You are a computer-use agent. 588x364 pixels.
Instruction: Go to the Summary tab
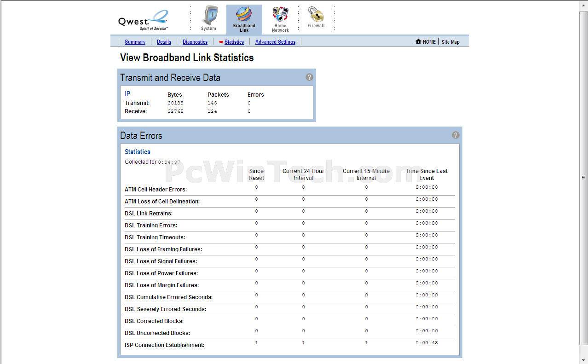(x=135, y=42)
